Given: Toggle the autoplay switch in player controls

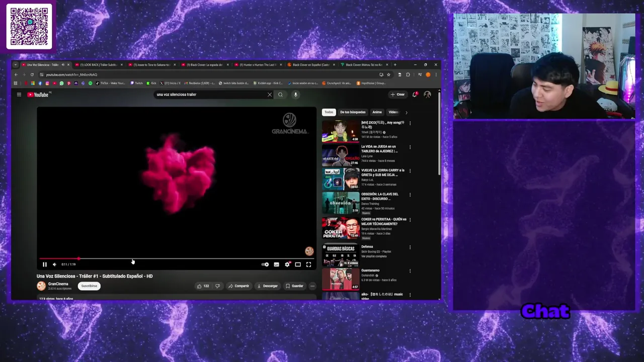Looking at the screenshot, I should coord(265,264).
